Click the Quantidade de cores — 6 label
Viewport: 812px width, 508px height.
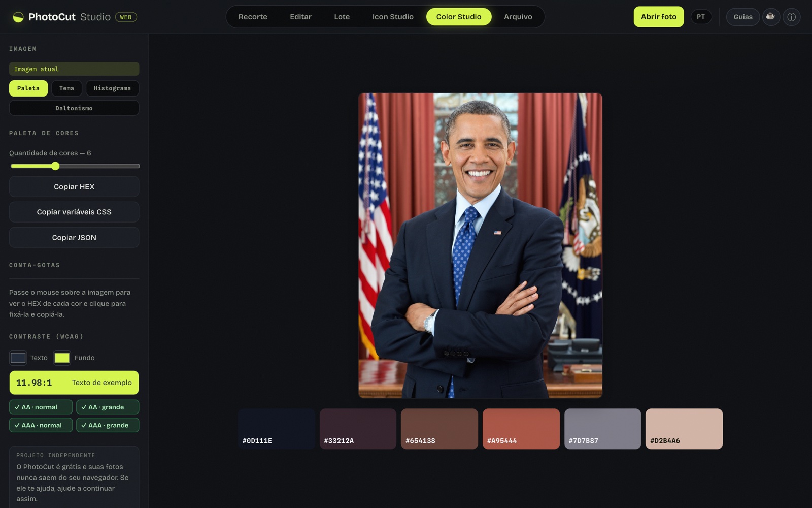50,153
